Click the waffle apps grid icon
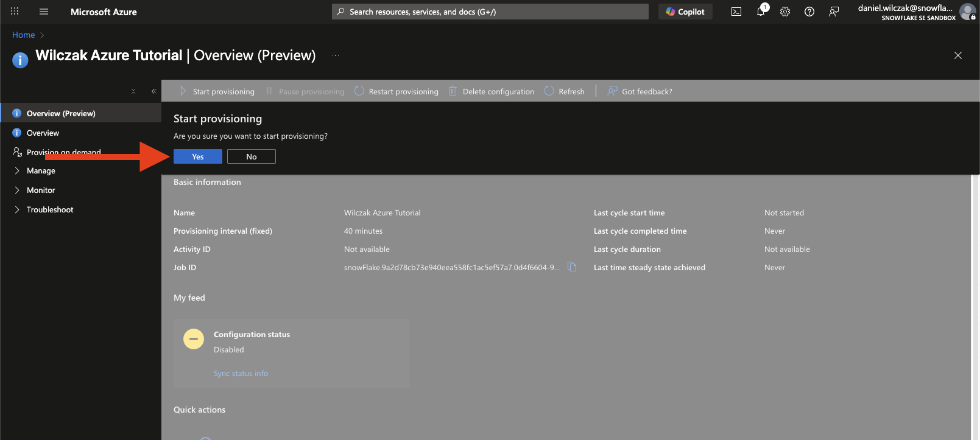 [x=15, y=12]
